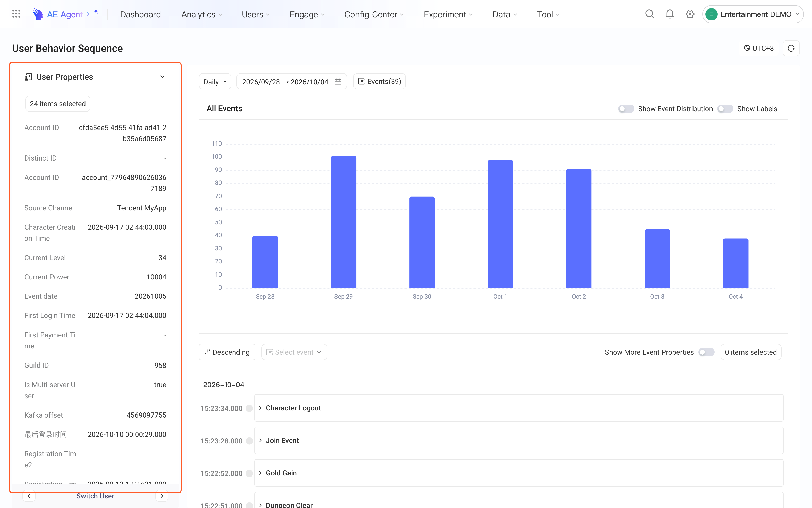Click the sparkle icon beside AE Agent
Viewport: 812px width, 508px height.
pyautogui.click(x=96, y=12)
